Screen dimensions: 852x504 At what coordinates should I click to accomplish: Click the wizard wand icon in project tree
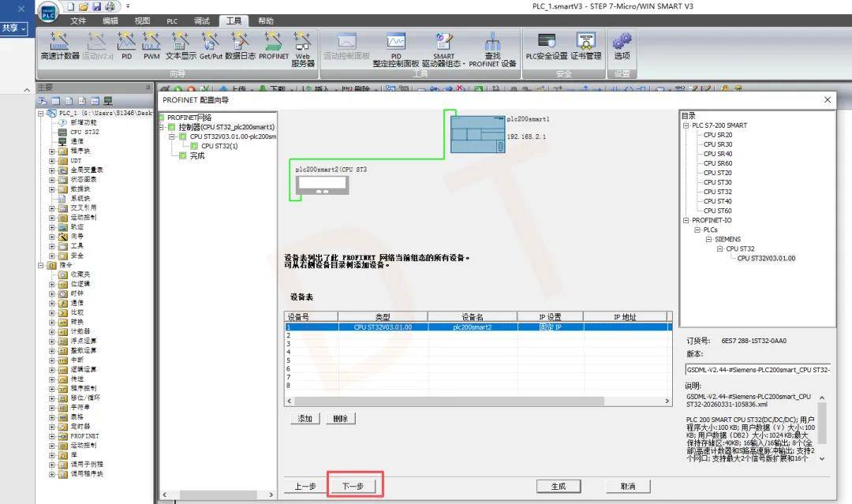(63, 237)
